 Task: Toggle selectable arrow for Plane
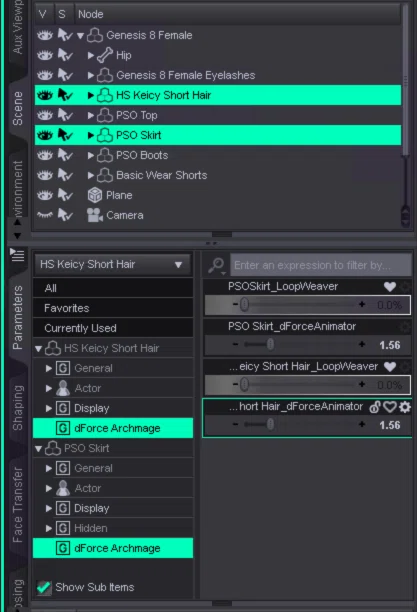coord(64,195)
